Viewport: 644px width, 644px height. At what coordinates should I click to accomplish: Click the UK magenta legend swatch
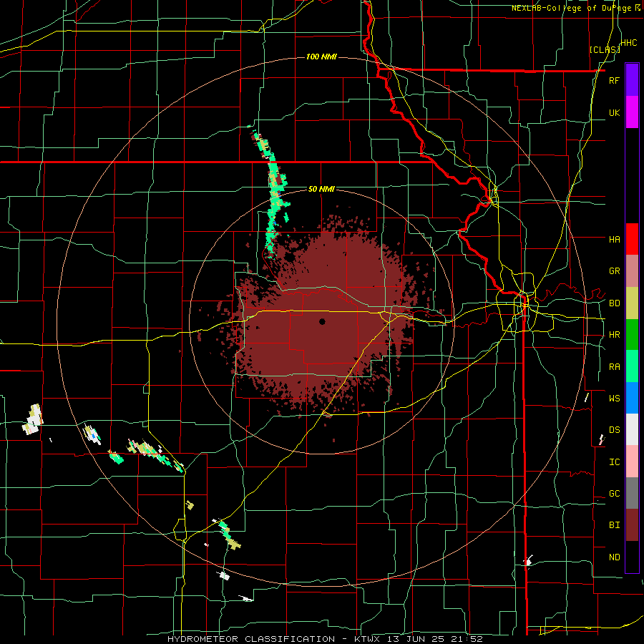[x=632, y=112]
